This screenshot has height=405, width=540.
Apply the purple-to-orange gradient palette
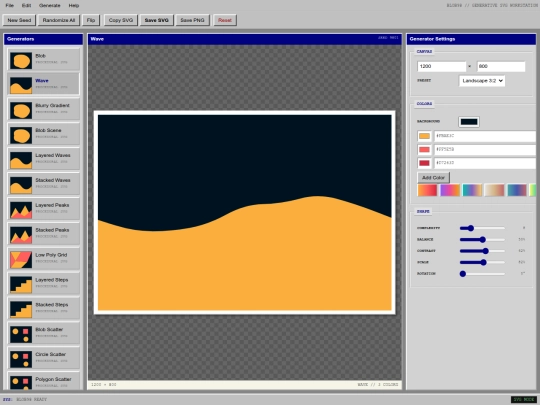coord(450,190)
